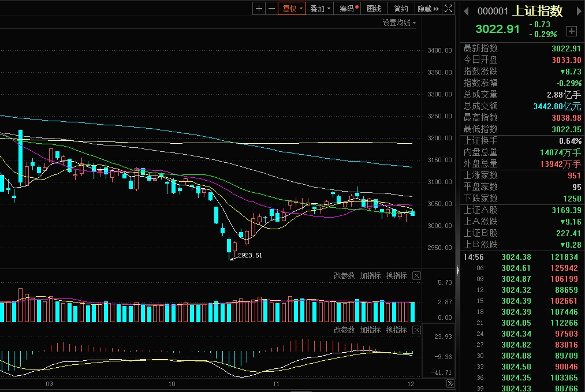
Task: Click 换指标 in the MACD panel
Action: click(396, 330)
